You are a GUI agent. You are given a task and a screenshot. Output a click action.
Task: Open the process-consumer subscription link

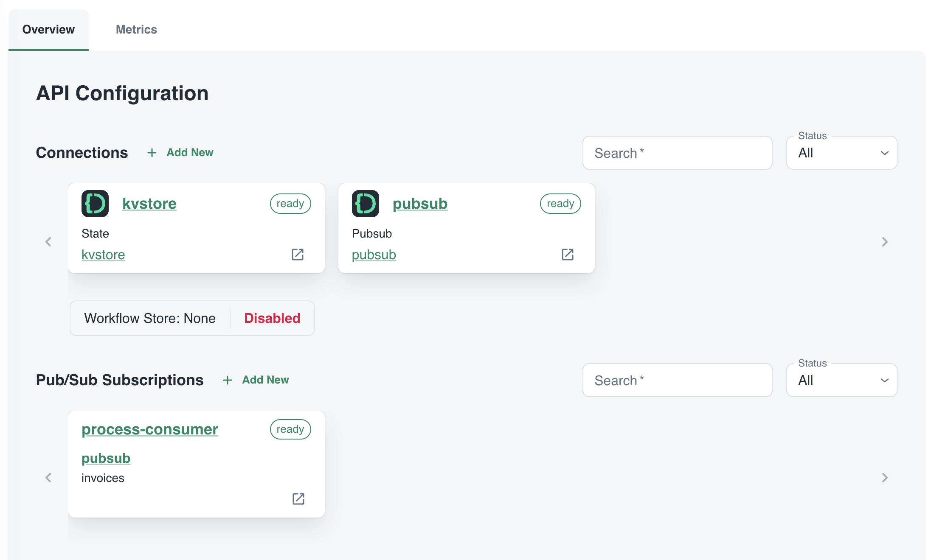click(150, 429)
